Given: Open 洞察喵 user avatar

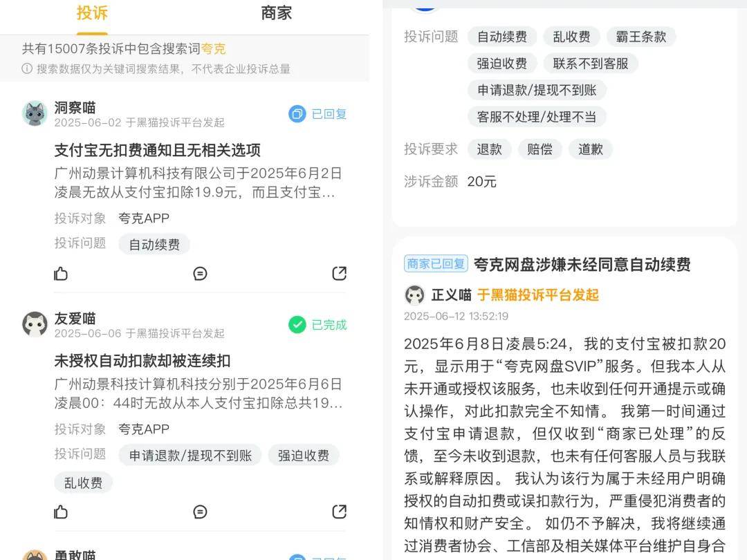Looking at the screenshot, I should (35, 113).
